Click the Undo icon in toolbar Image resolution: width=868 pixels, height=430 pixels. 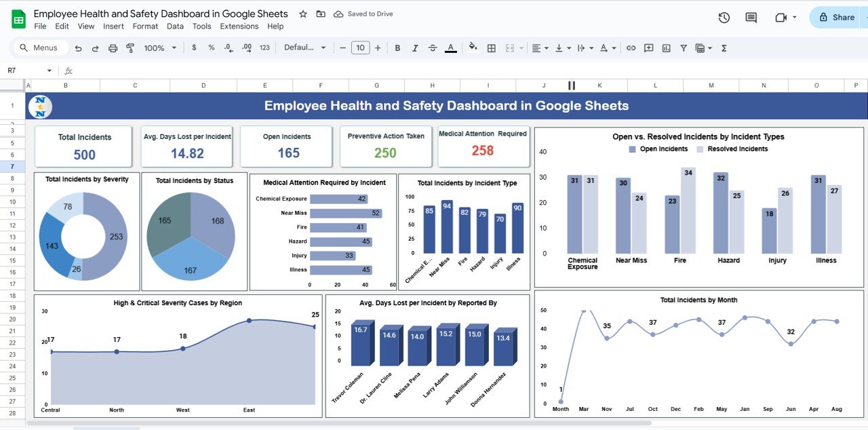coord(79,48)
